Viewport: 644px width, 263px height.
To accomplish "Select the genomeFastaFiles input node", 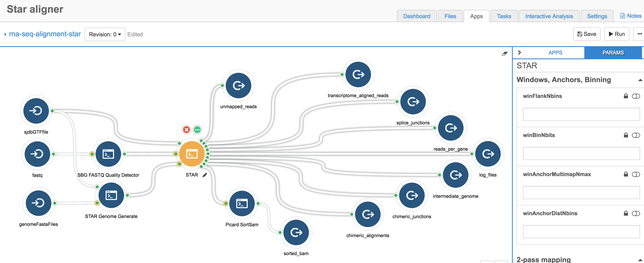I will coord(39,203).
